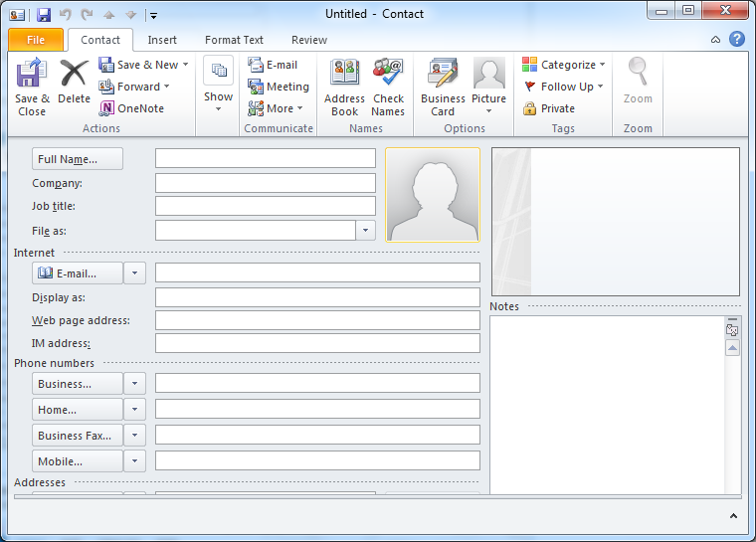
Task: Open the Business Fax type dropdown
Action: [134, 436]
